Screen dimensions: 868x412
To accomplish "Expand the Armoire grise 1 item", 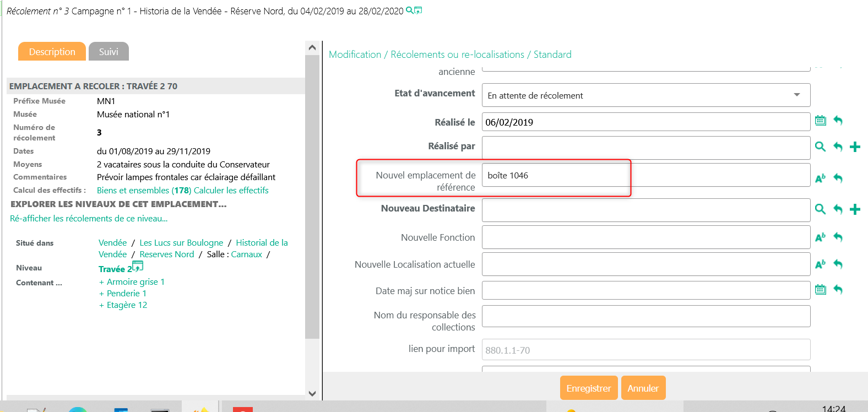I will [132, 282].
